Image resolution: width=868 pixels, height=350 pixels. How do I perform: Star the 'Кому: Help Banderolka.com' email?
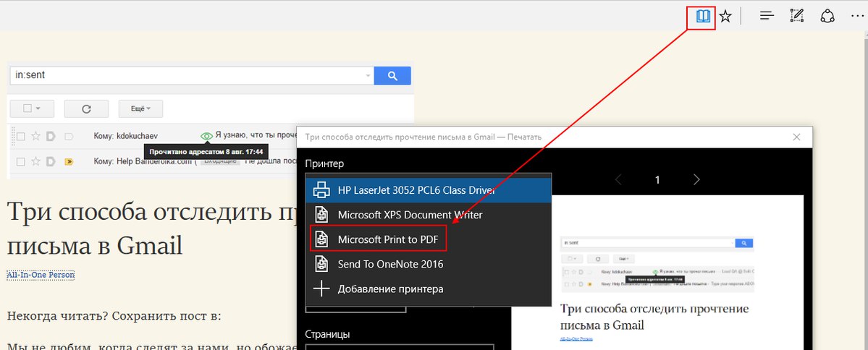tap(35, 161)
